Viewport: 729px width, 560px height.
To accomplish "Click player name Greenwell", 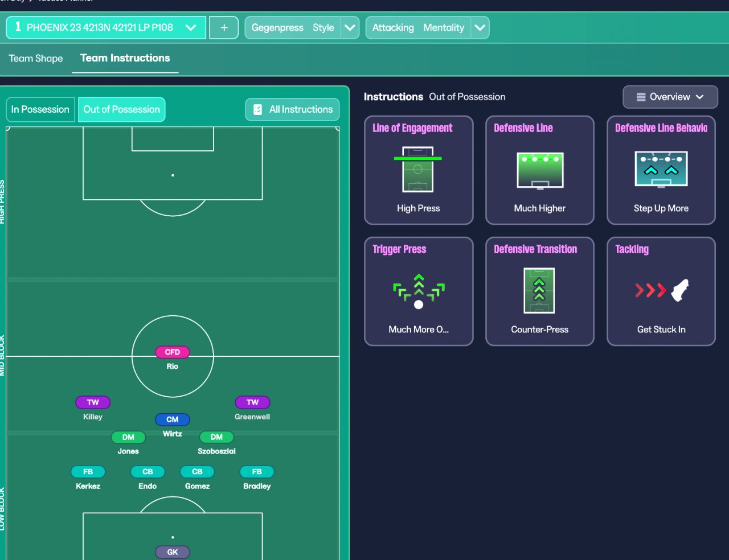I will [252, 417].
